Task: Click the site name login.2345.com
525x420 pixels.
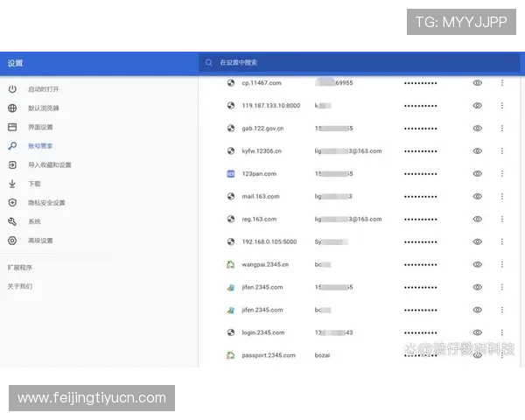Action: pyautogui.click(x=263, y=332)
